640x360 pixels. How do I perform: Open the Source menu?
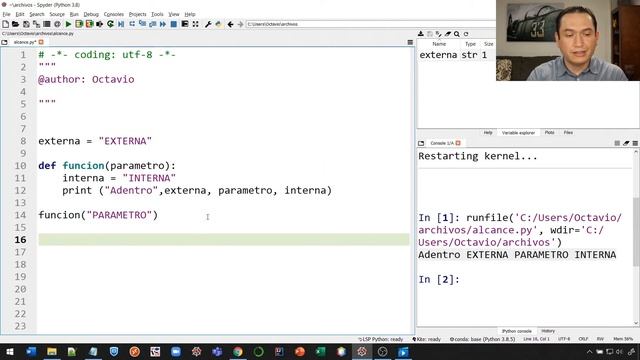click(x=57, y=14)
